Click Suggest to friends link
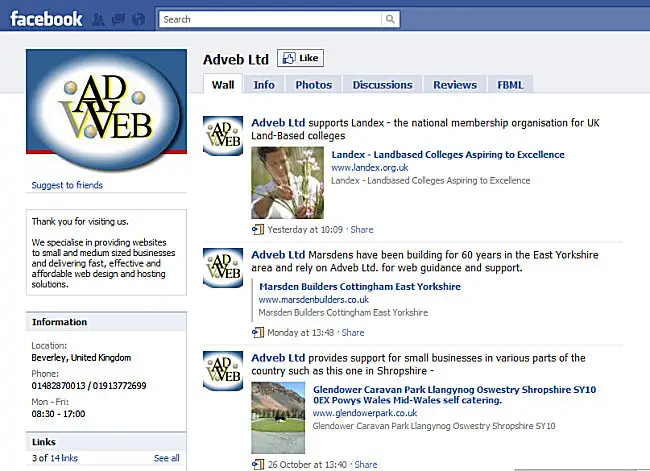The width and height of the screenshot is (650, 471). [x=67, y=185]
